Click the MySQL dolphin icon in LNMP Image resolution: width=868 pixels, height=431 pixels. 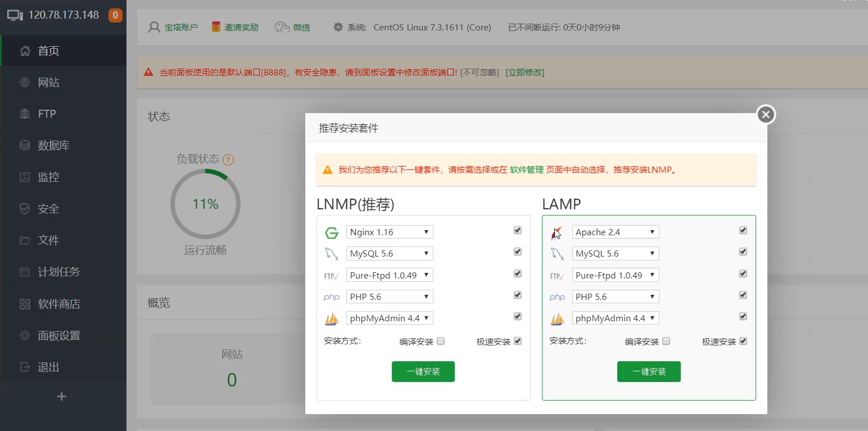332,254
